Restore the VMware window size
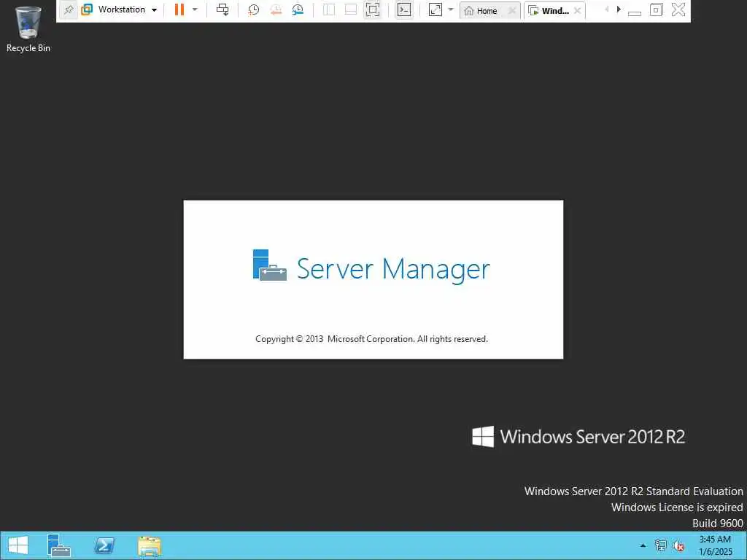Image resolution: width=747 pixels, height=560 pixels. click(656, 9)
